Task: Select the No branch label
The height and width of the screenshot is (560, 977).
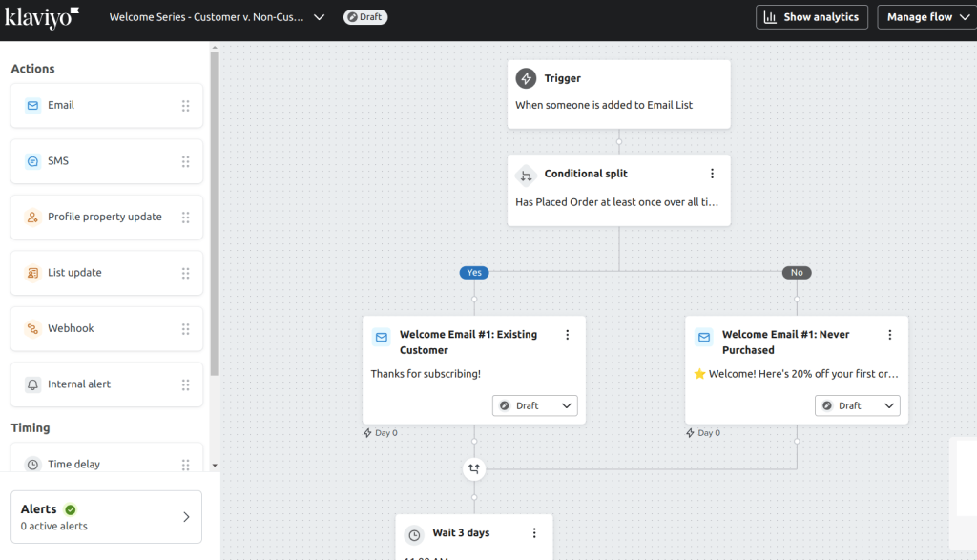Action: tap(797, 272)
